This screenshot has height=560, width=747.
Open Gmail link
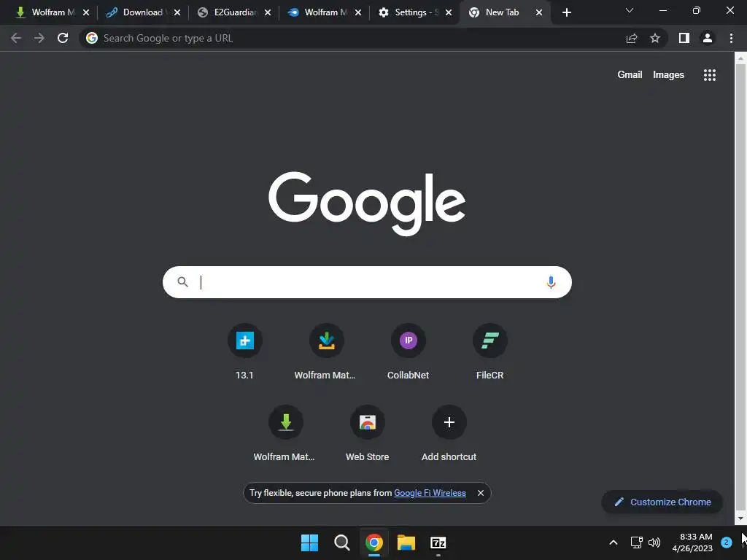pyautogui.click(x=630, y=75)
